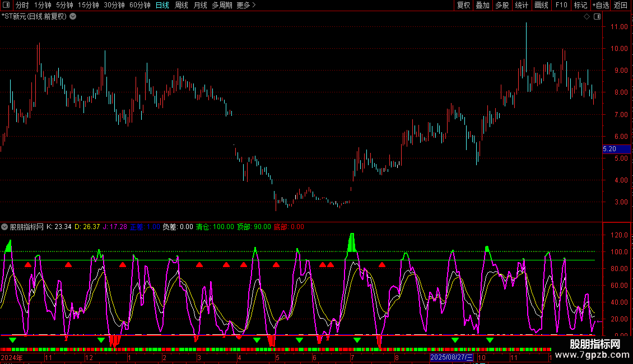This screenshot has height=364, width=633.
Task: Click the diamond icon above the price axis
Action: point(587,17)
